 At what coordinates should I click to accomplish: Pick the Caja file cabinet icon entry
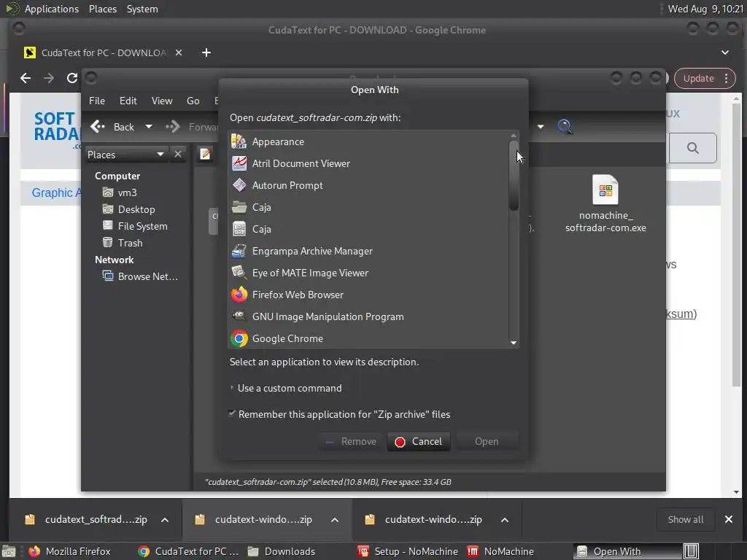239,229
